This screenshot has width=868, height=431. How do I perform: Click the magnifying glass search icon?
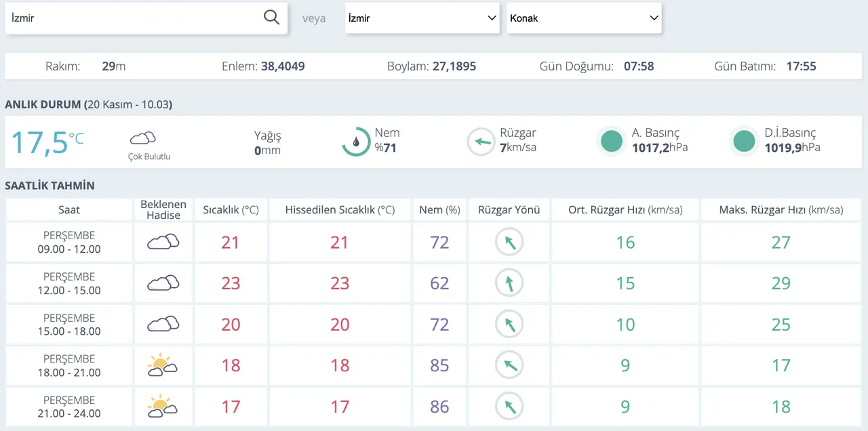click(x=271, y=18)
